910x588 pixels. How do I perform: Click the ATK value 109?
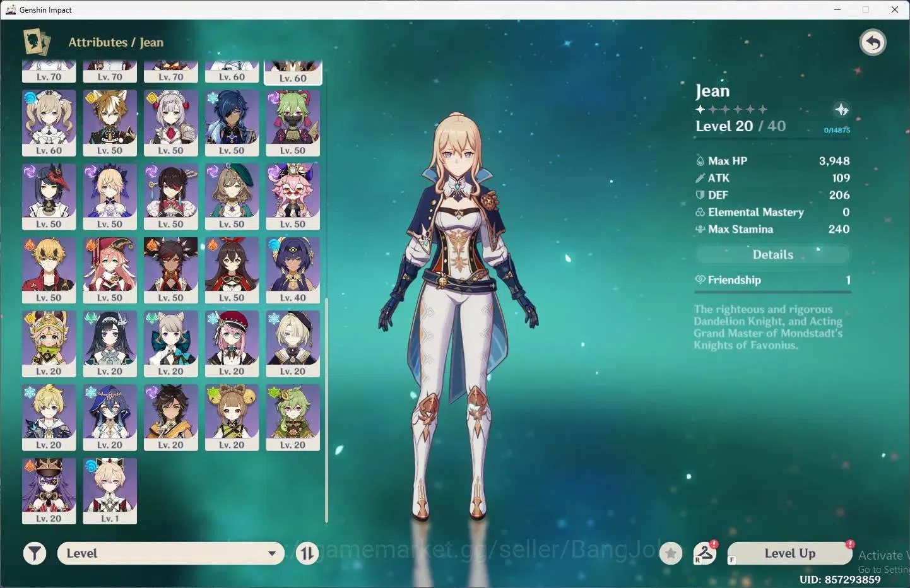click(x=841, y=178)
